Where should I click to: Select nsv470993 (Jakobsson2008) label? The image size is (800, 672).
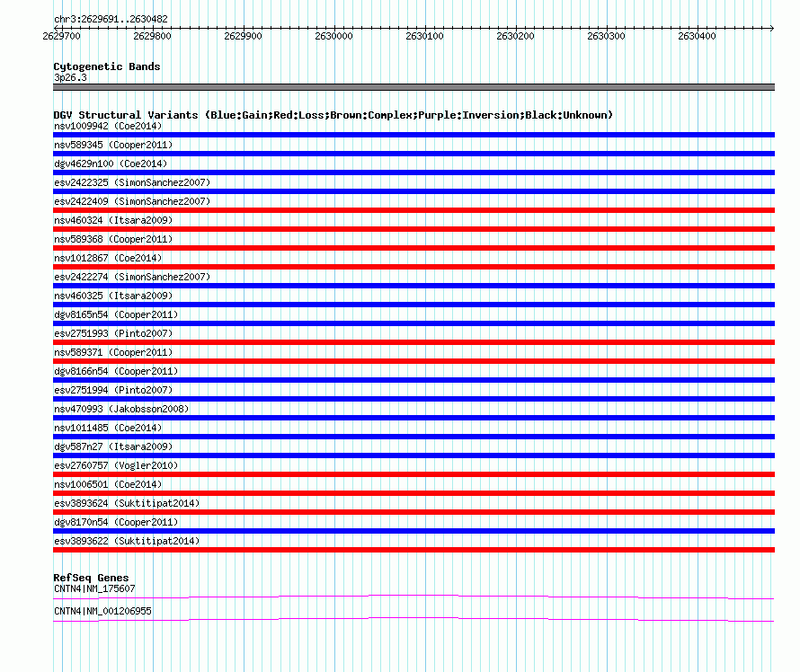[121, 409]
